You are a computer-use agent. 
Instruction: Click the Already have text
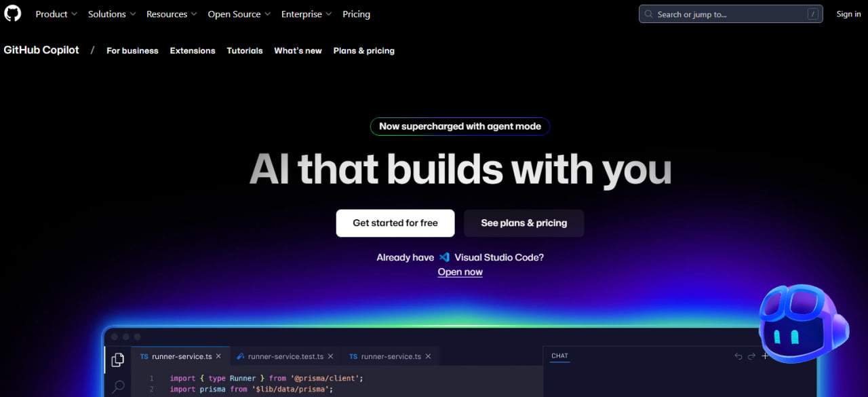405,258
